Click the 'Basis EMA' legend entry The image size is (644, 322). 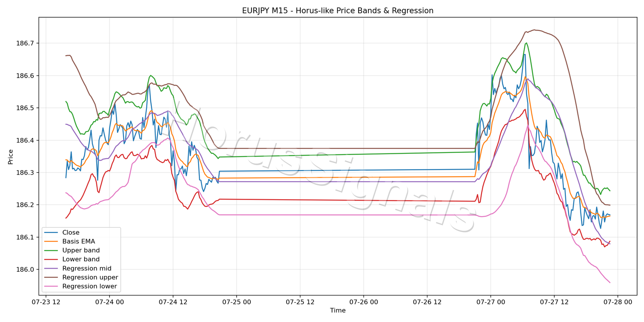70,242
